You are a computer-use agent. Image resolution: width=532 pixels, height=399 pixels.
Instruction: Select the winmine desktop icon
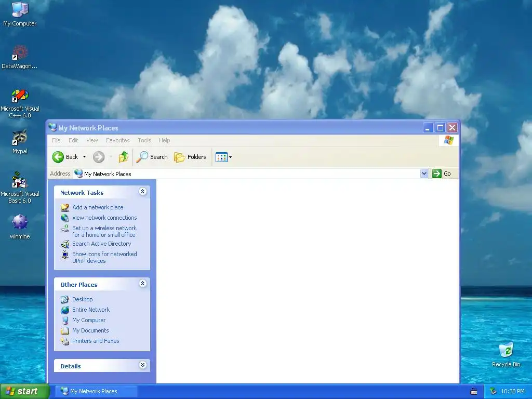(x=20, y=227)
